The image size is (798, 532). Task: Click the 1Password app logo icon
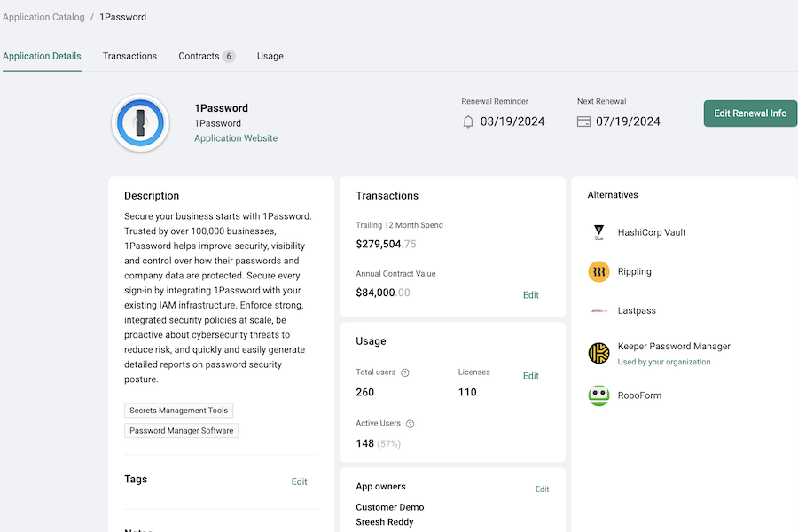140,123
